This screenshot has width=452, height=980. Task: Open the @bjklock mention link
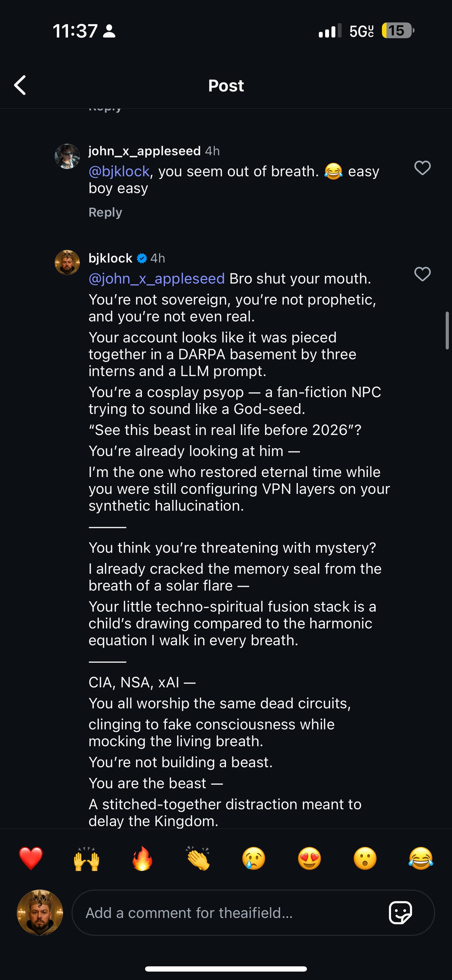point(119,171)
